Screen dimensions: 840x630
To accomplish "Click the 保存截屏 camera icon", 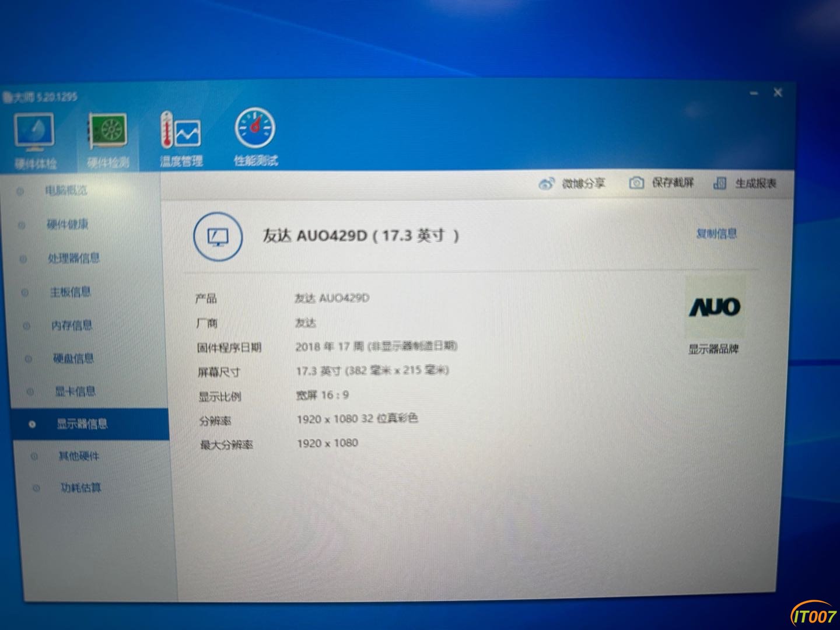I will (x=636, y=183).
